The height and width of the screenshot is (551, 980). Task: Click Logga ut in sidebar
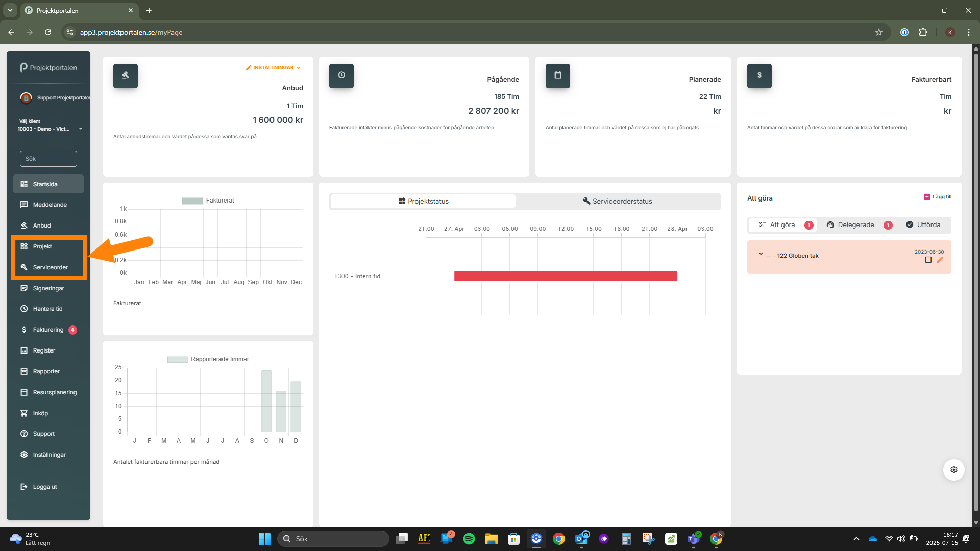[44, 487]
